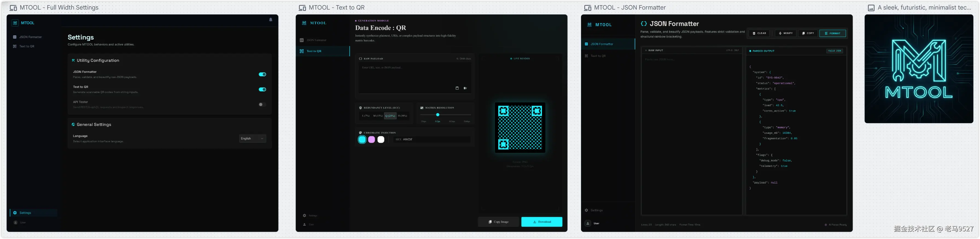The height and width of the screenshot is (239, 980).
Task: Enable the API Tester utility toggle
Action: [x=262, y=104]
